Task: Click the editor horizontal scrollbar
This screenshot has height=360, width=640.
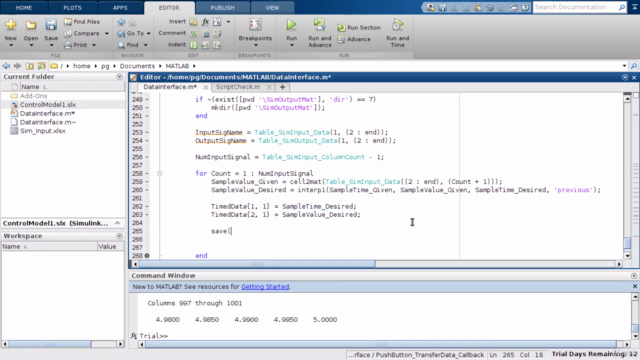Action: (257, 264)
